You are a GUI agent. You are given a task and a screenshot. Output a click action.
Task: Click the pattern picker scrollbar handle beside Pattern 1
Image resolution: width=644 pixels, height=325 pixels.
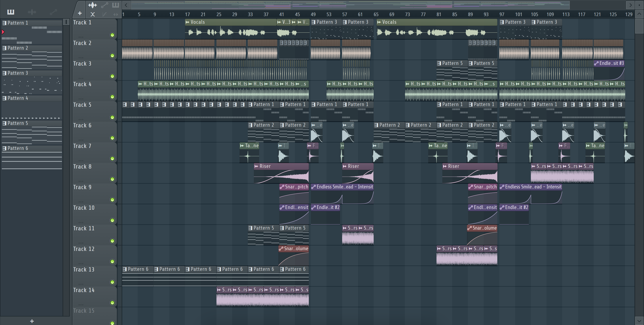(66, 22)
